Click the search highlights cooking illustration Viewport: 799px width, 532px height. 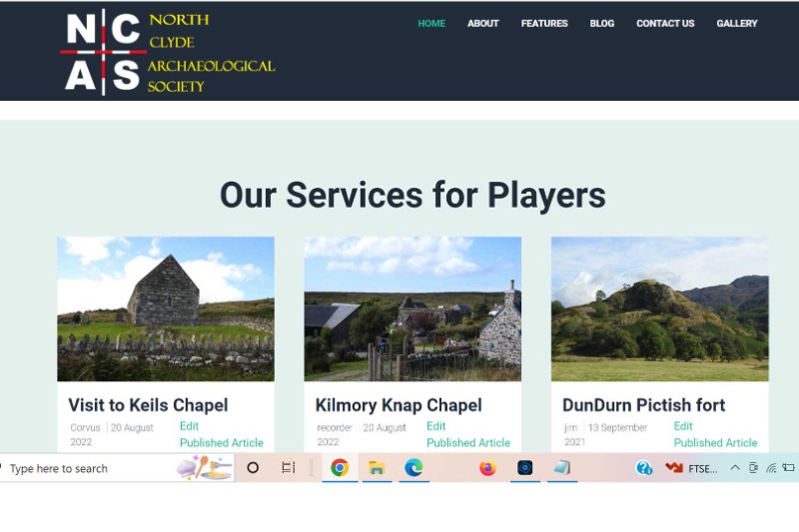pos(205,467)
